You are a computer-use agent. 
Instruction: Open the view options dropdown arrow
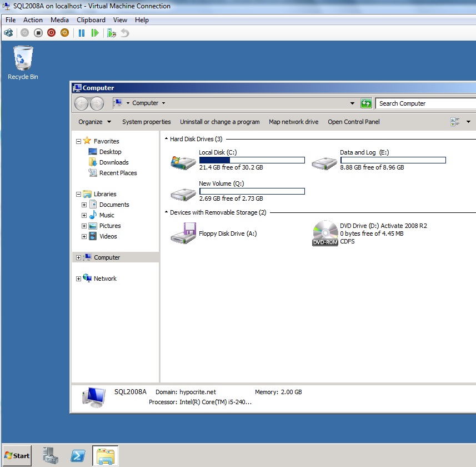(468, 122)
